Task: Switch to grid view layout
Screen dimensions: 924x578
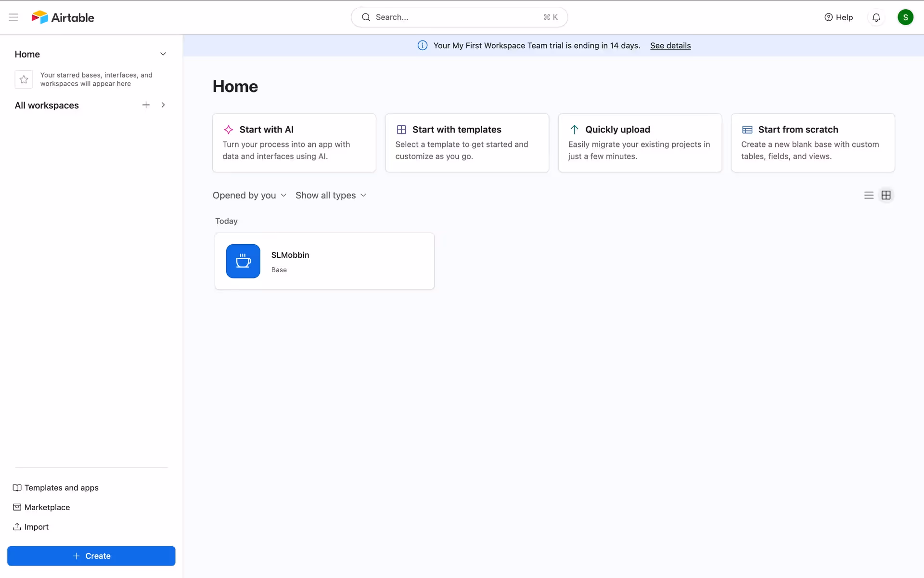Action: 885,195
